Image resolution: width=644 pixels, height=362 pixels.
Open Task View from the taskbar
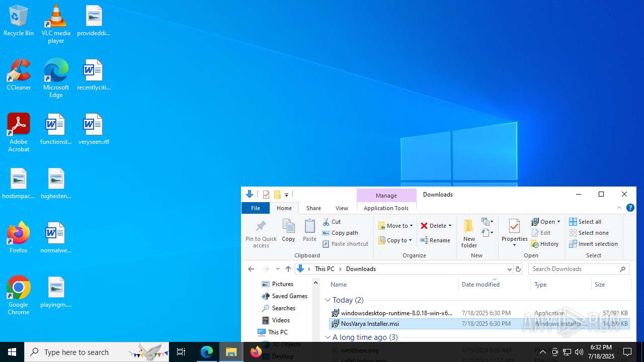(181, 352)
